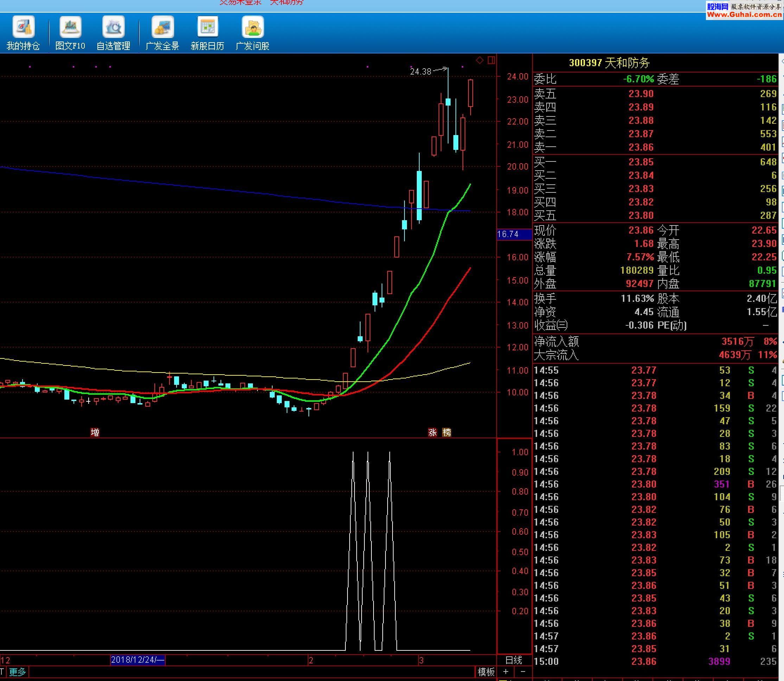Click 外盘 value 92497

[x=639, y=284]
